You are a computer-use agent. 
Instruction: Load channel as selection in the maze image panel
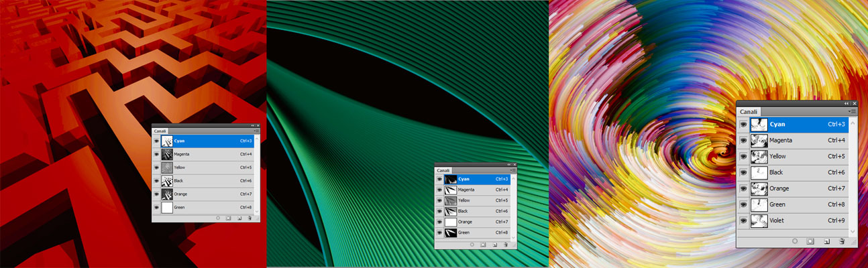pos(218,218)
